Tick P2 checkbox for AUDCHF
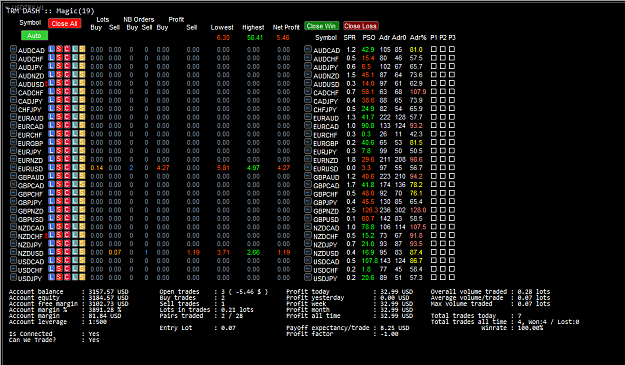This screenshot has height=365, width=625. [x=443, y=58]
